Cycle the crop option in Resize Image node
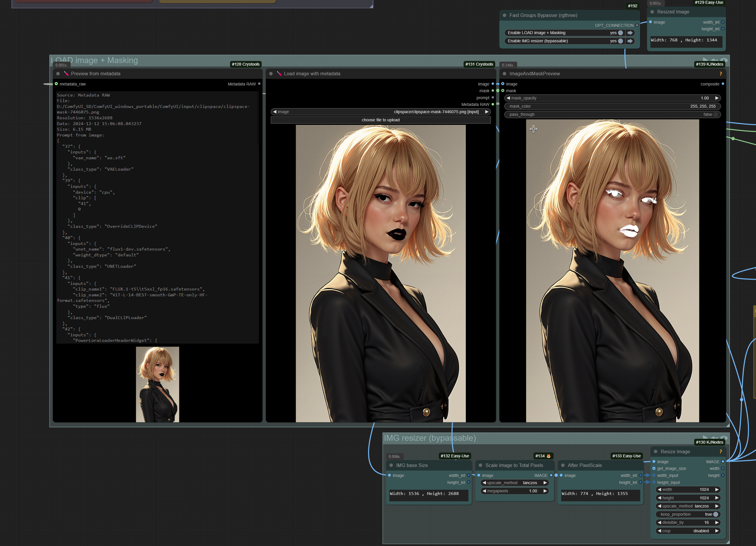Image resolution: width=756 pixels, height=546 pixels. click(x=688, y=531)
